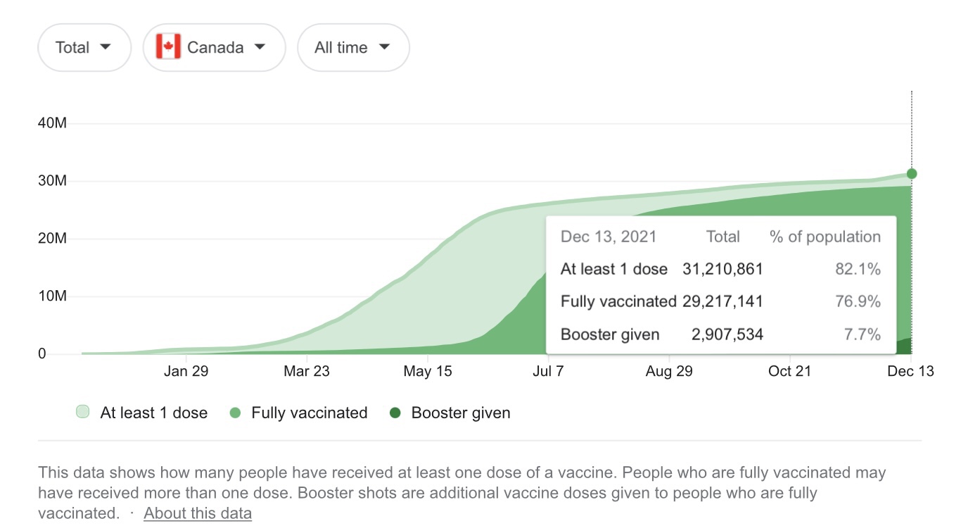
Task: Click the arrow next to Canada
Action: 260,47
